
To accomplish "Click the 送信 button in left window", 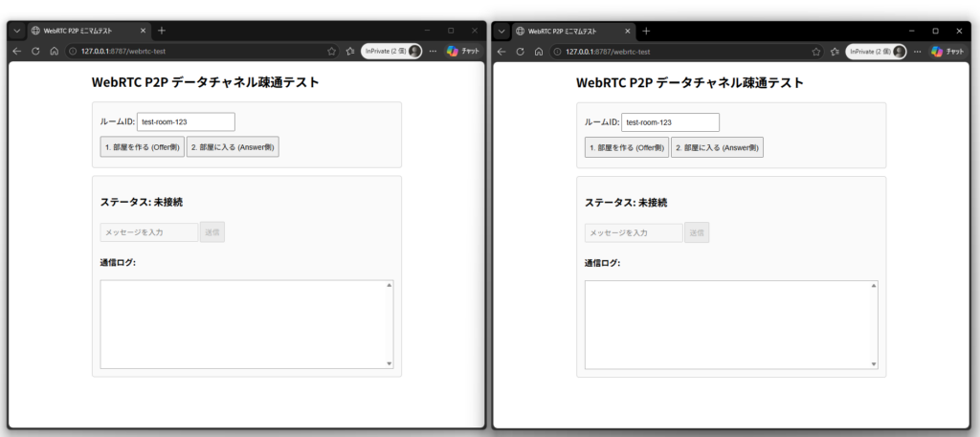I will click(212, 231).
